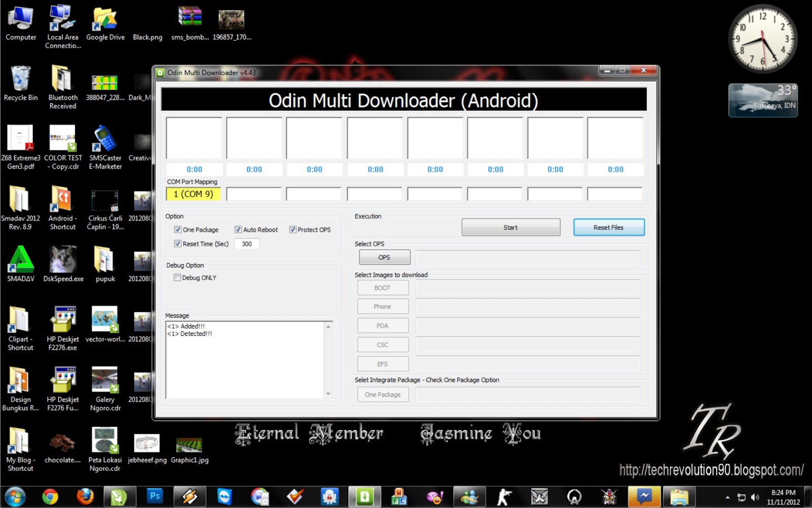Select the Galery Ngoro.cdr thumbnail
The image size is (812, 508).
[x=105, y=389]
